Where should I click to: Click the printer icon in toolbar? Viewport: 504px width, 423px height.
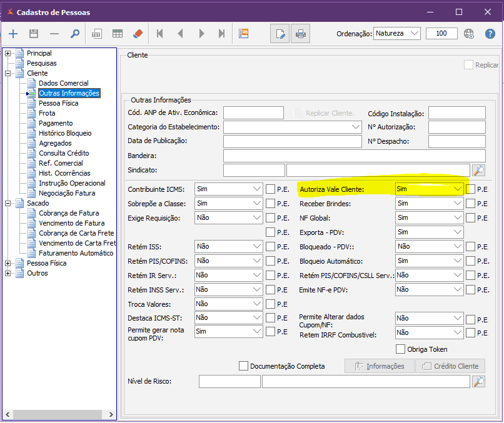pos(301,34)
